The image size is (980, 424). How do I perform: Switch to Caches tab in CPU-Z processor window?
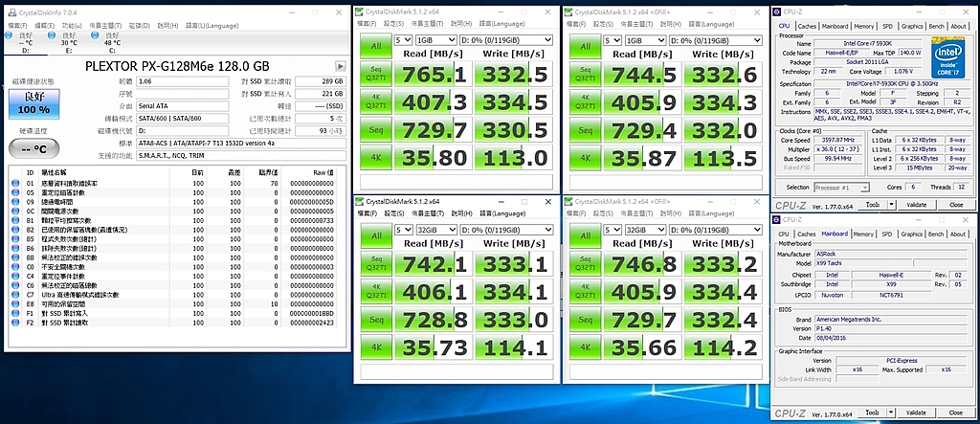[x=807, y=26]
